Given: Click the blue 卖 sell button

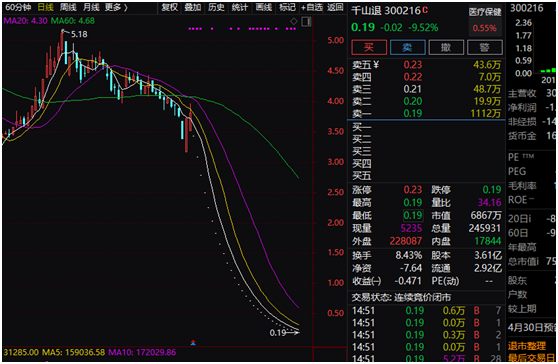Looking at the screenshot, I should (x=407, y=47).
